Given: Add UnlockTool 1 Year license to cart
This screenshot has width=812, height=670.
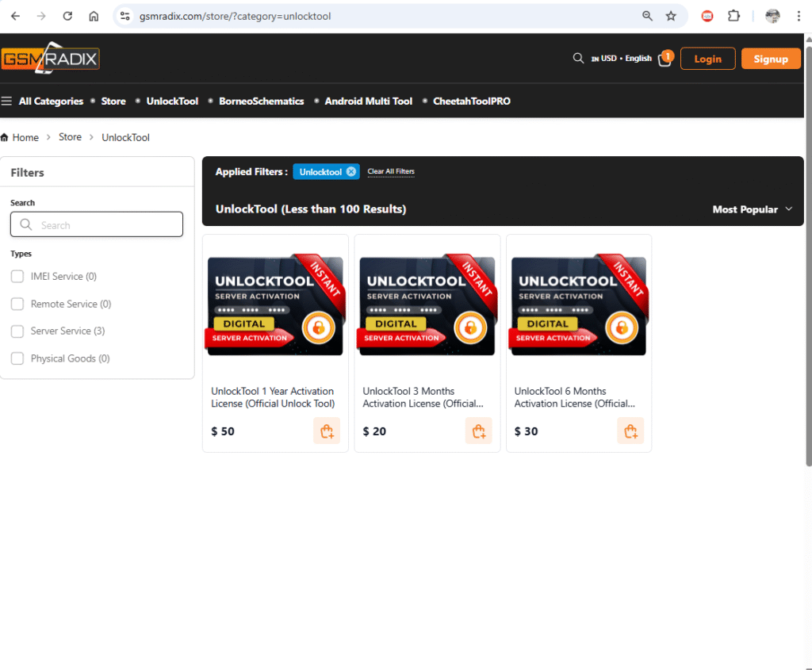Looking at the screenshot, I should (326, 431).
